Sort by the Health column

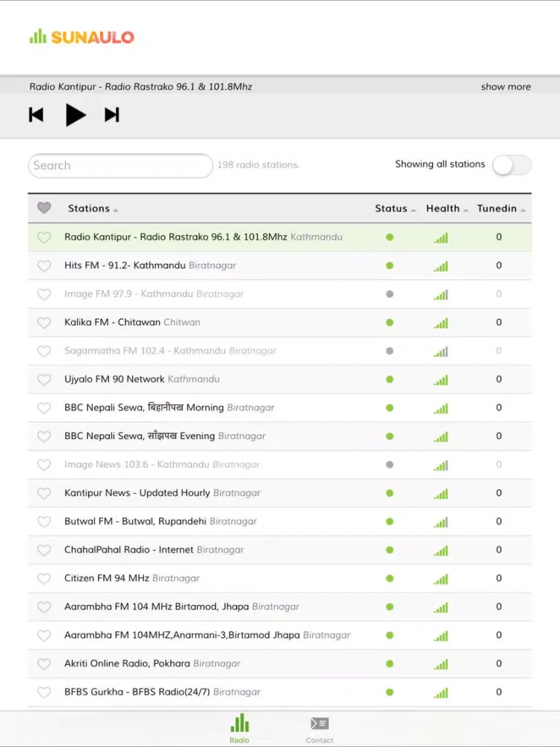click(447, 208)
